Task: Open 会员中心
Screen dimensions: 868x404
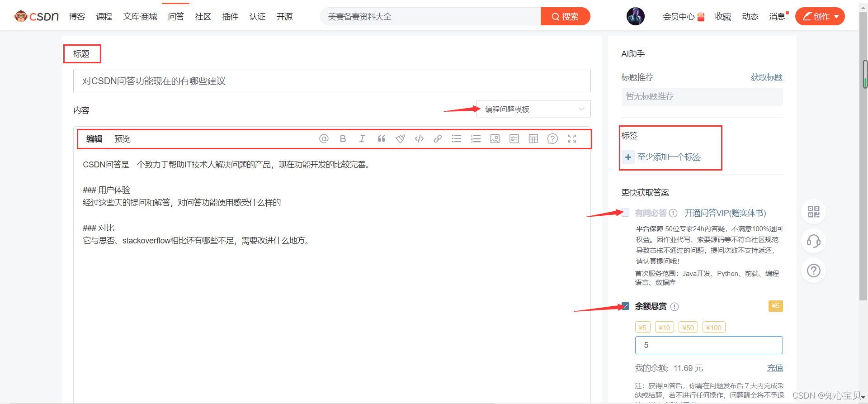Action: point(684,17)
